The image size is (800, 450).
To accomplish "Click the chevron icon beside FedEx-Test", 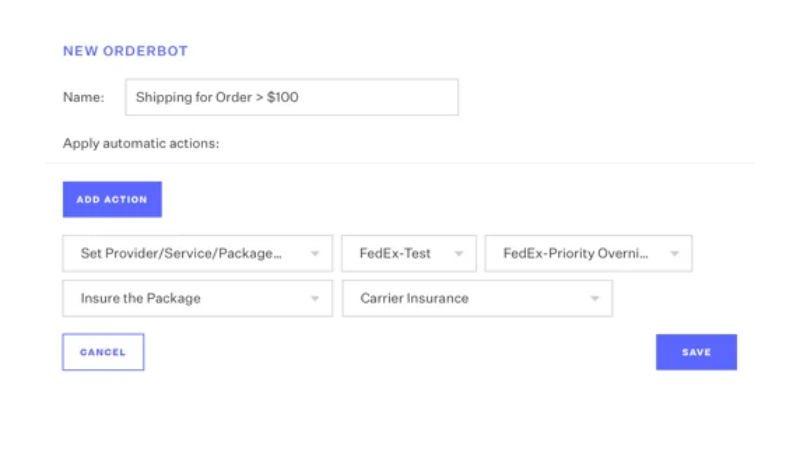I will [x=459, y=254].
